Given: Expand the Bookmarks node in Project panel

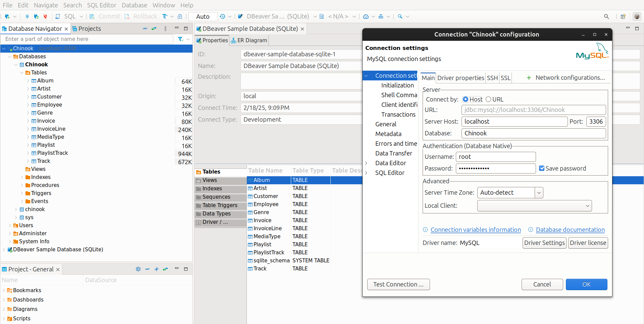Looking at the screenshot, I should [x=4, y=290].
